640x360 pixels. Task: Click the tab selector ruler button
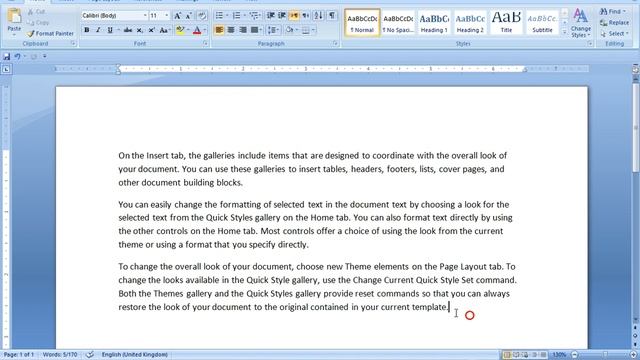click(x=6, y=69)
